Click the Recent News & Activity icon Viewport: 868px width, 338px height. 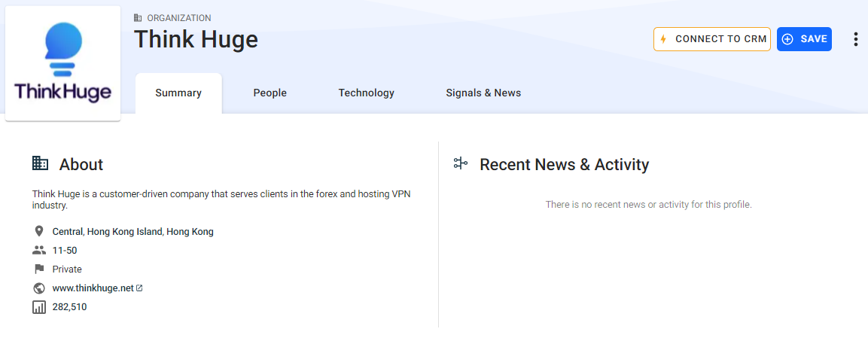(461, 163)
